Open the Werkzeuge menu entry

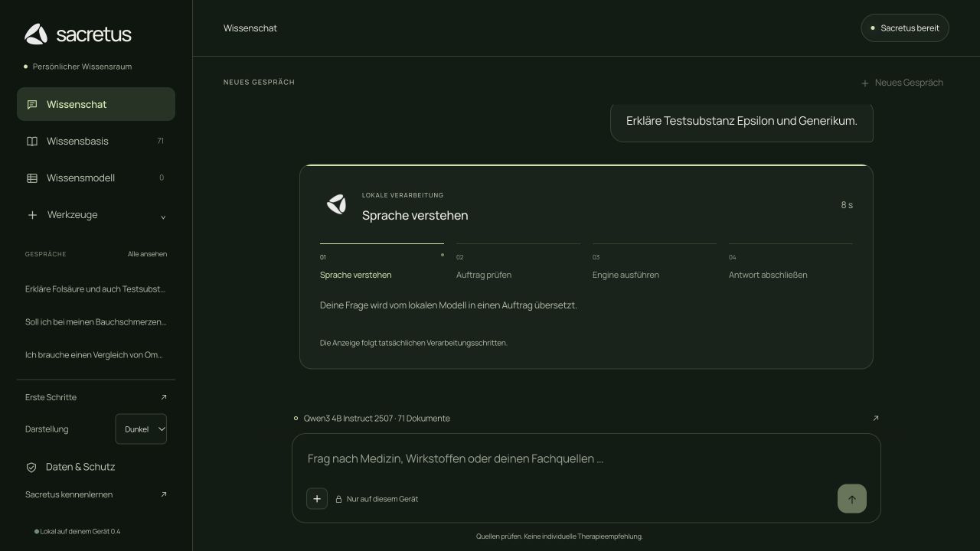(x=96, y=215)
